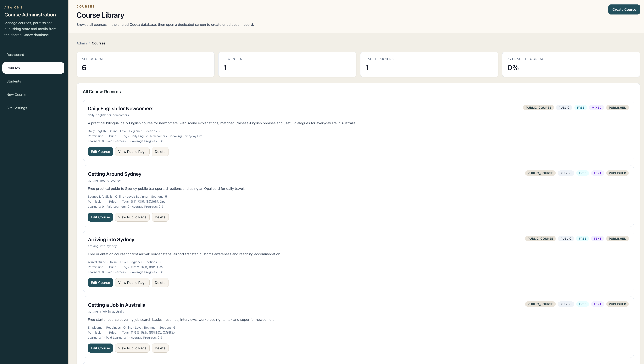
Task: Edit the Arriving into Sydney course
Action: click(x=100, y=282)
